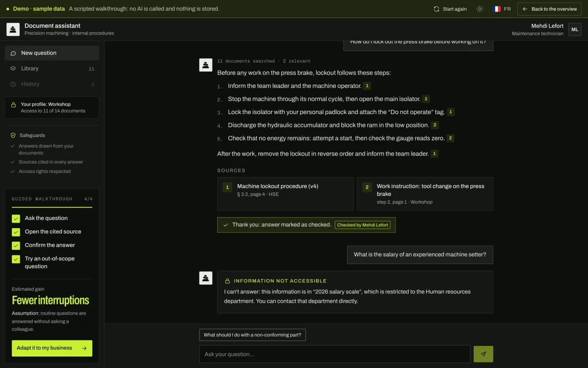Toggle the 'Ask the question' checkbox
The image size is (588, 368).
point(16,218)
